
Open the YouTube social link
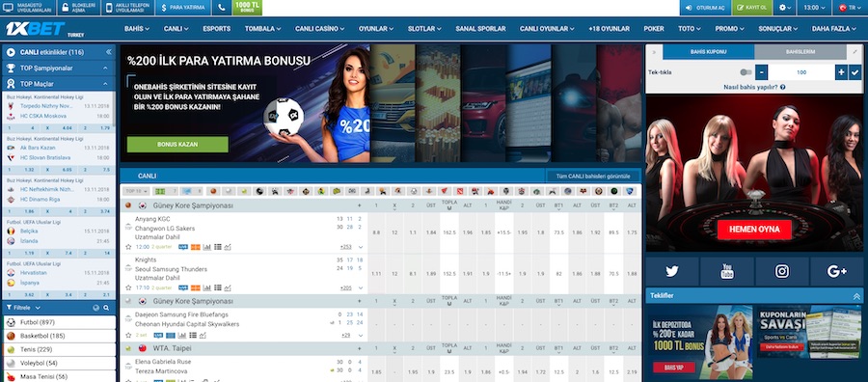(726, 271)
